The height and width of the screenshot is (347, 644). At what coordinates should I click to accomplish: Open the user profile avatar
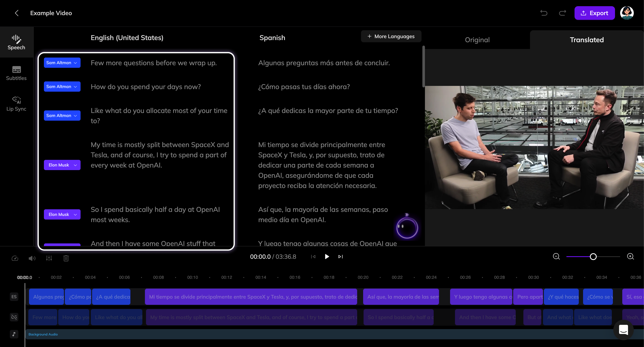pos(627,13)
